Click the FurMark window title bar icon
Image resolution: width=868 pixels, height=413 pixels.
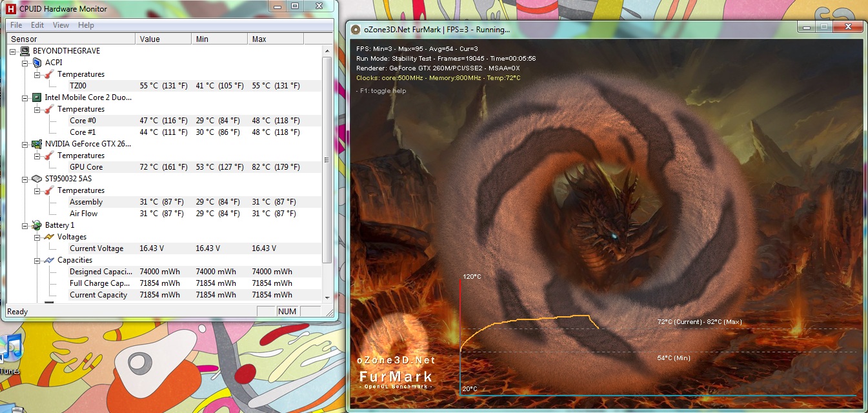pyautogui.click(x=355, y=29)
